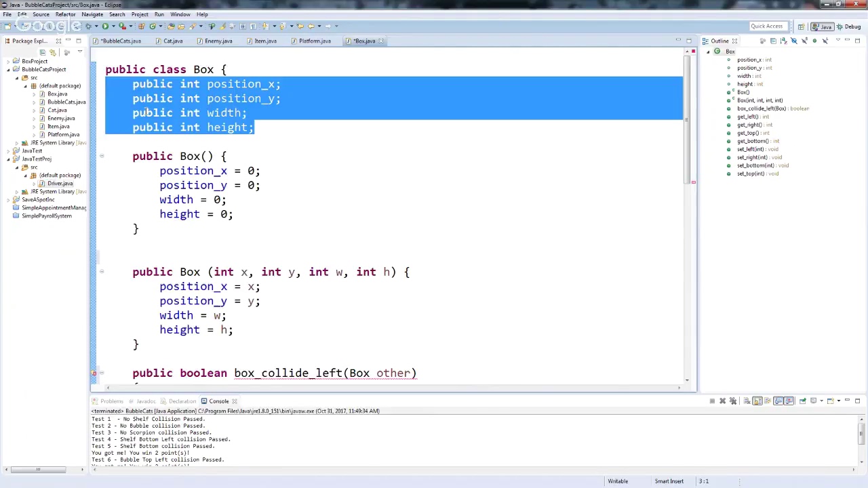This screenshot has width=868, height=488.
Task: Click the Package Explorer horizontal scrollbar
Action: pos(39,469)
